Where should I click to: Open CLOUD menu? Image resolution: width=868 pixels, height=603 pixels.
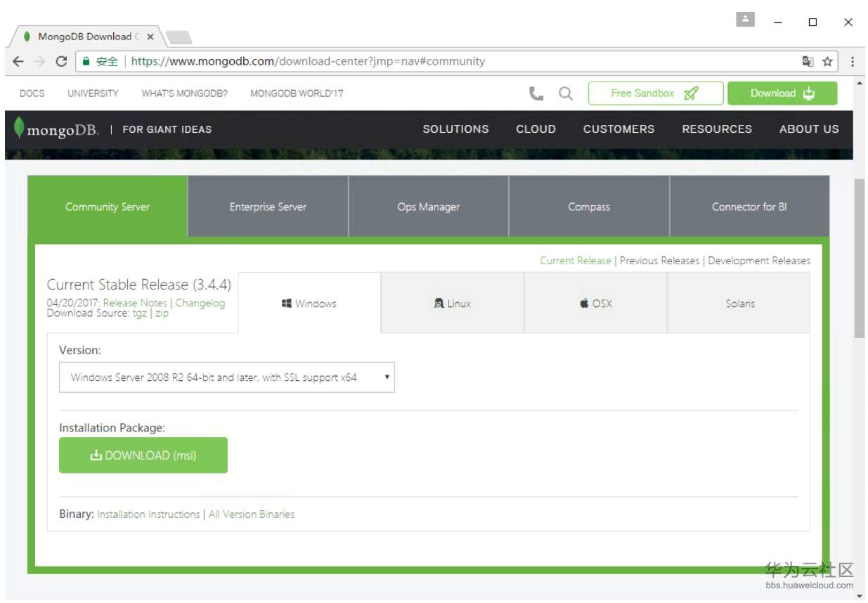(536, 129)
